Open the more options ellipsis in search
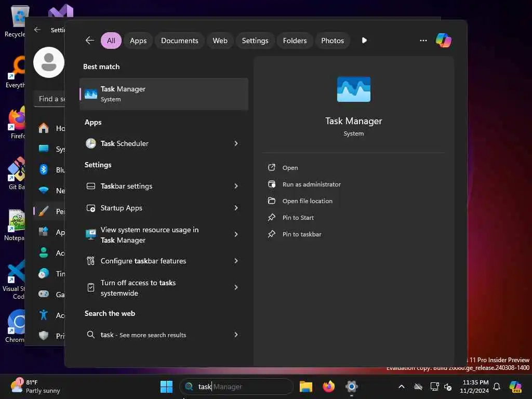The height and width of the screenshot is (399, 532). tap(423, 41)
